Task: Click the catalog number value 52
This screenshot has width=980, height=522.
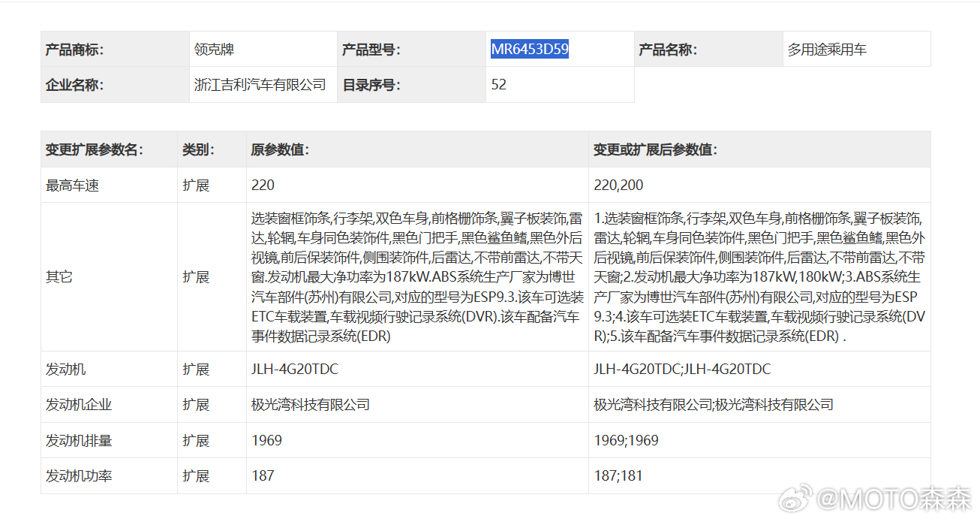Action: pos(499,85)
